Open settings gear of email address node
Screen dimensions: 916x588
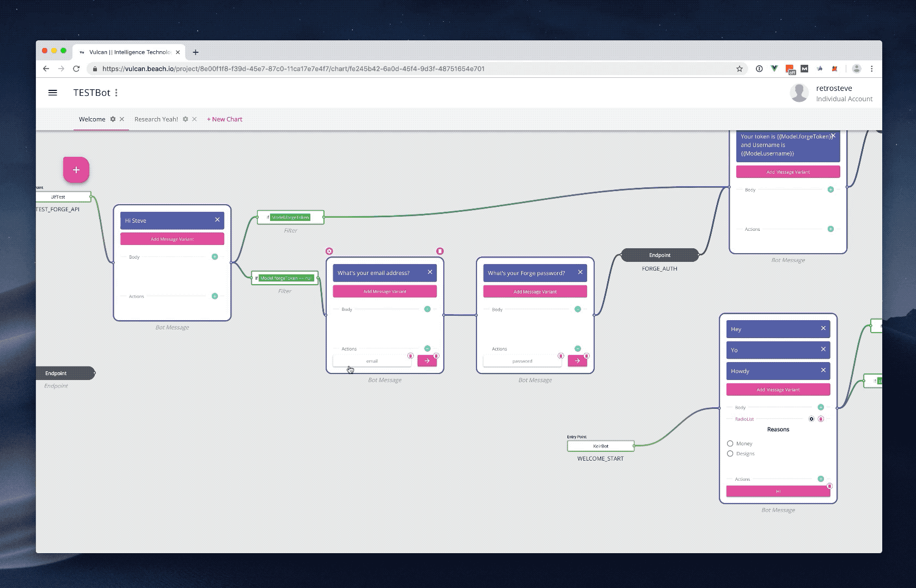coord(329,251)
